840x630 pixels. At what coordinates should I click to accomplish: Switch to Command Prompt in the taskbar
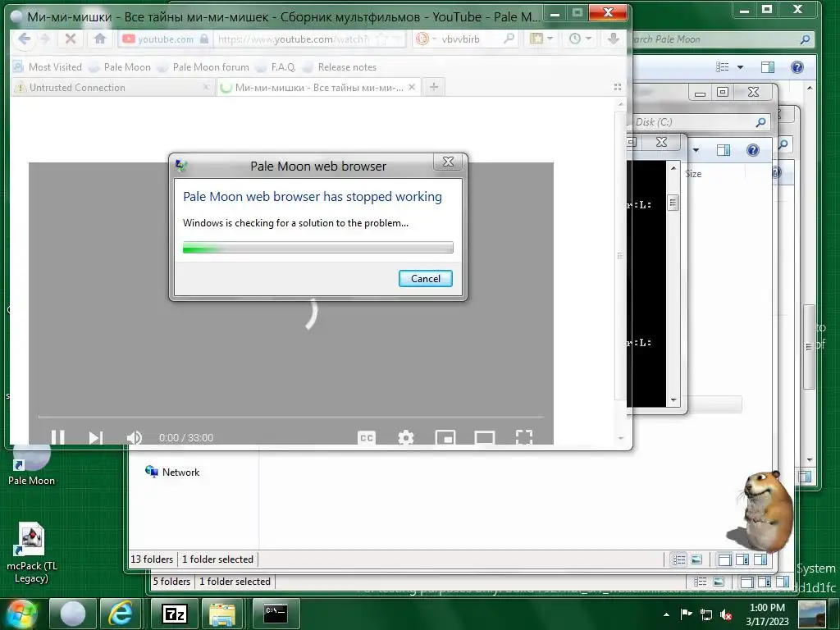(276, 614)
